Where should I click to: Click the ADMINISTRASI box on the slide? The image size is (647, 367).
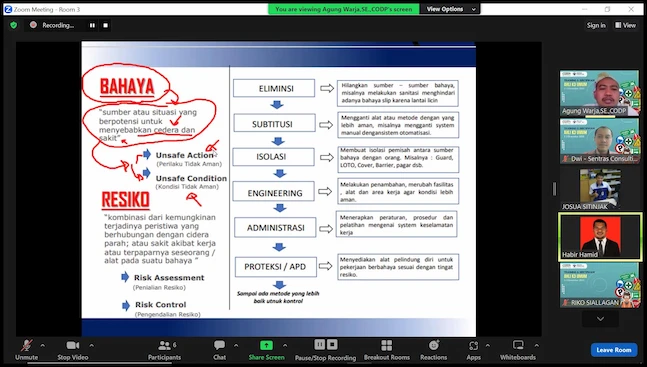point(275,227)
